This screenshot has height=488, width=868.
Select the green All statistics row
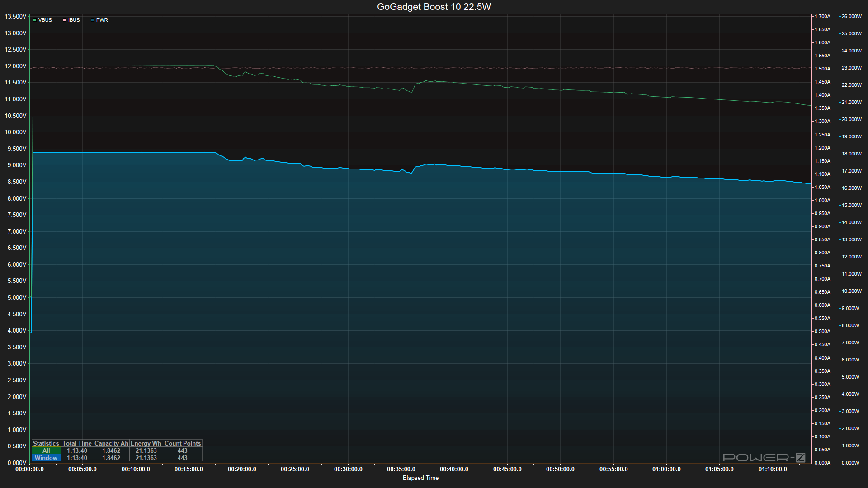[46, 450]
